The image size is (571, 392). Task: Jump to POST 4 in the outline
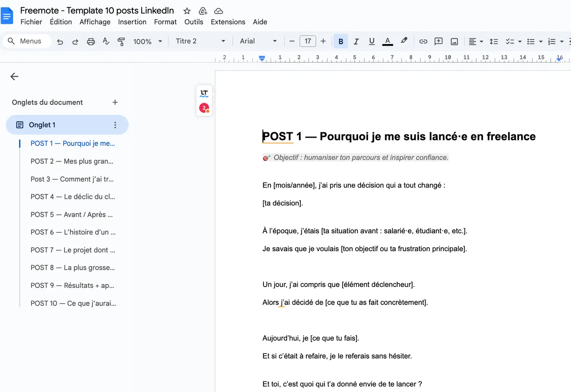pos(73,197)
